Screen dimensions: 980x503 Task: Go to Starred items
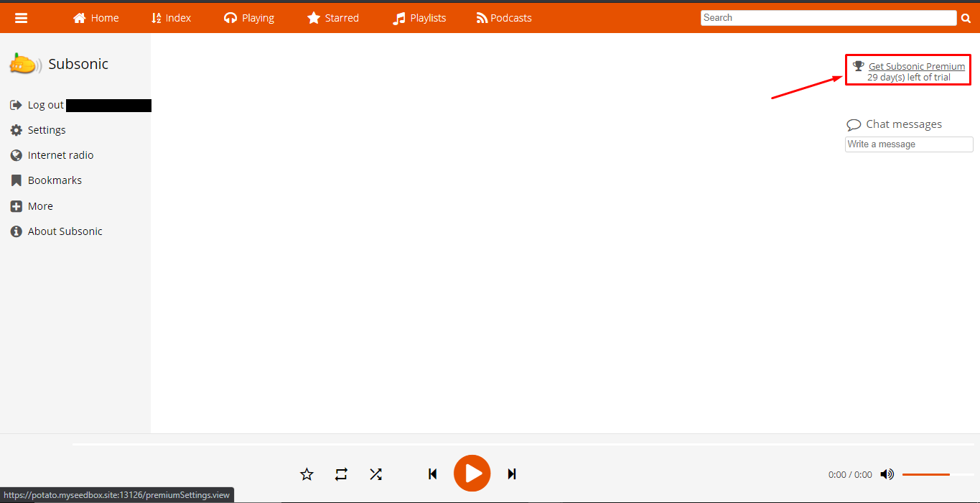(333, 18)
